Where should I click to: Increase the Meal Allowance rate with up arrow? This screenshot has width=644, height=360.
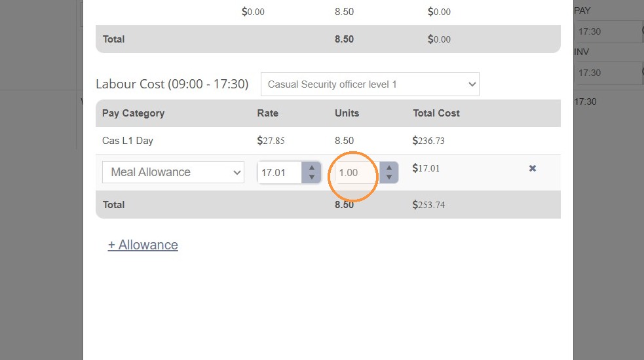[x=312, y=168]
